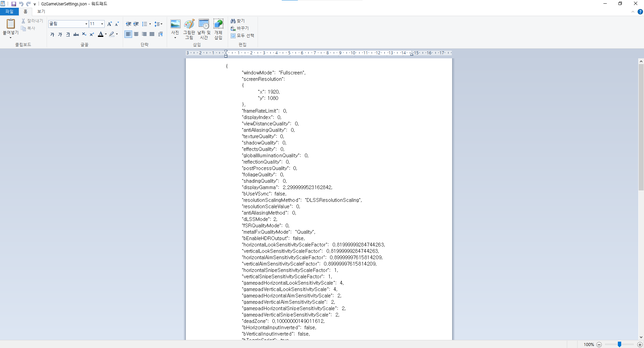Toggle bold formatting (가)
The height and width of the screenshot is (348, 644).
(52, 34)
